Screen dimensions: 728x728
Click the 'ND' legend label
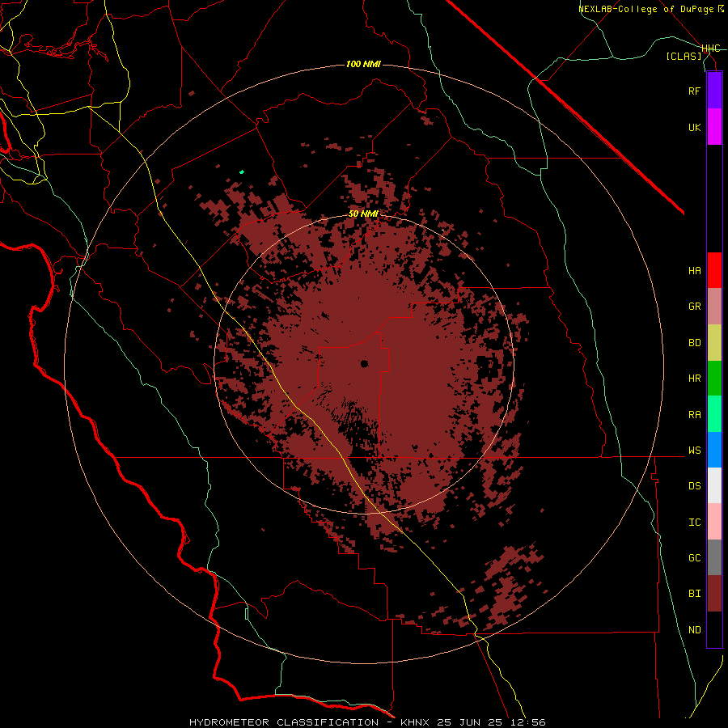click(x=694, y=630)
